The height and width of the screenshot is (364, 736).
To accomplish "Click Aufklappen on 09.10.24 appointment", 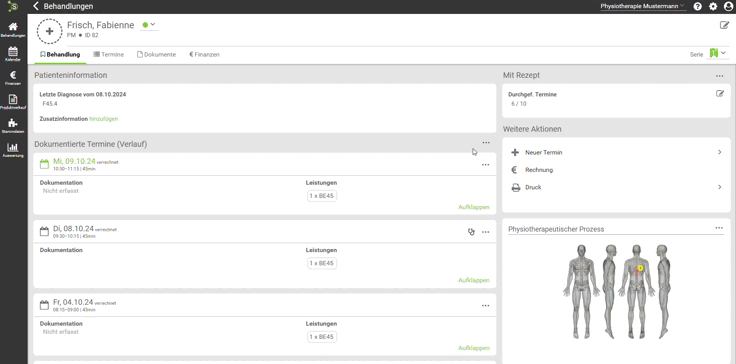I will click(474, 207).
